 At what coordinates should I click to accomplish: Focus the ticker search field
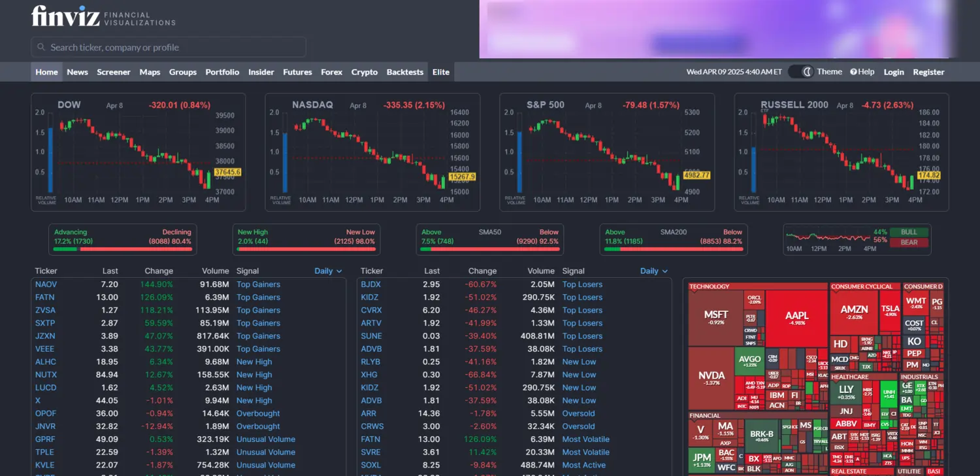169,47
